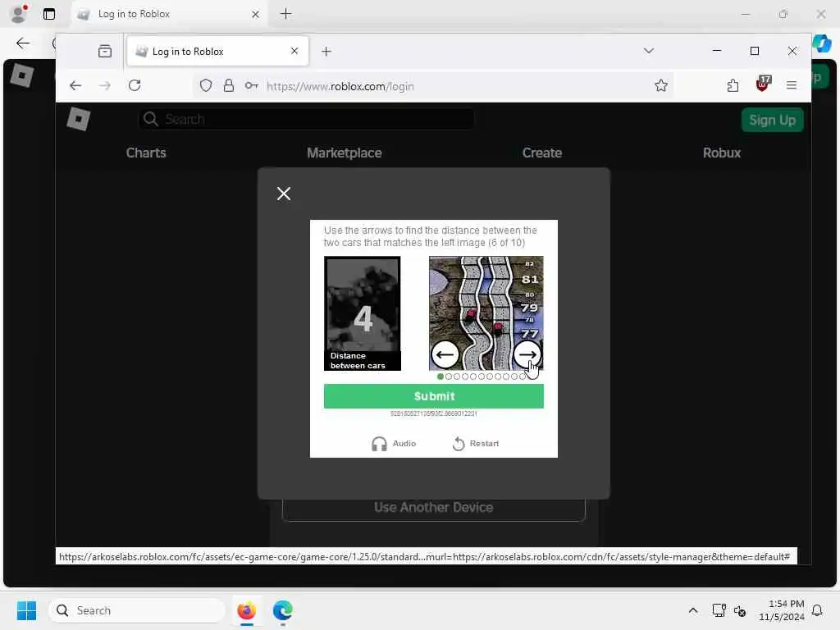Expand the Firefox list all tabs chevron
The image size is (840, 630).
[649, 51]
